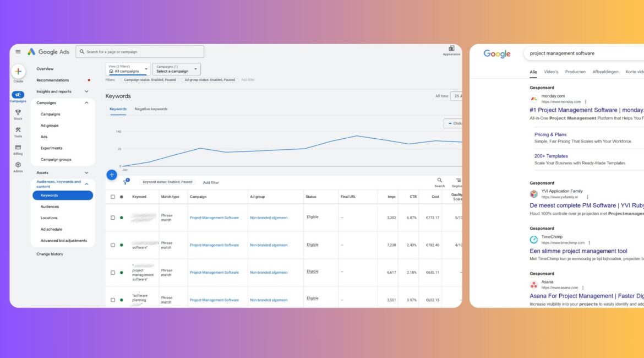Toggle status dot for "project management software" row
The width and height of the screenshot is (644, 358).
coord(122,273)
